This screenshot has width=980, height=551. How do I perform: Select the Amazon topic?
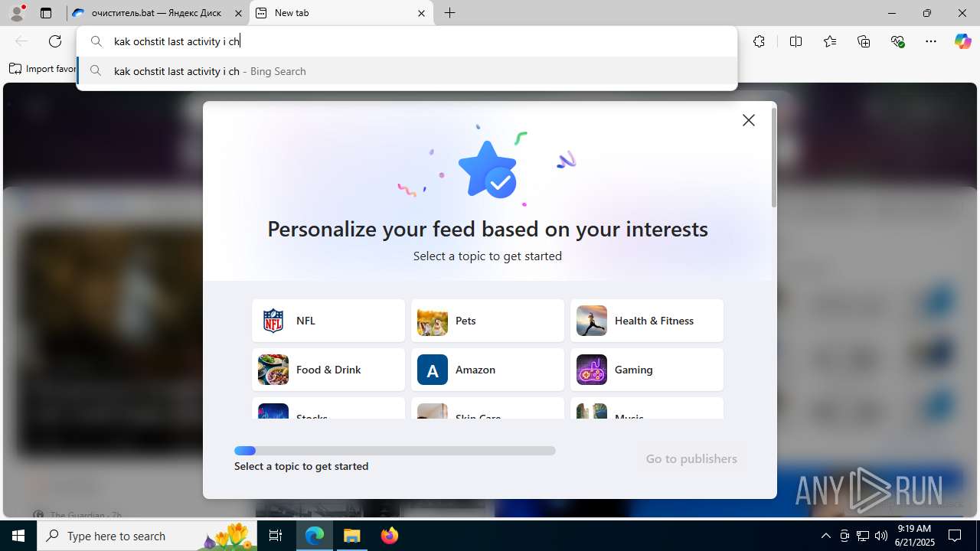[488, 370]
